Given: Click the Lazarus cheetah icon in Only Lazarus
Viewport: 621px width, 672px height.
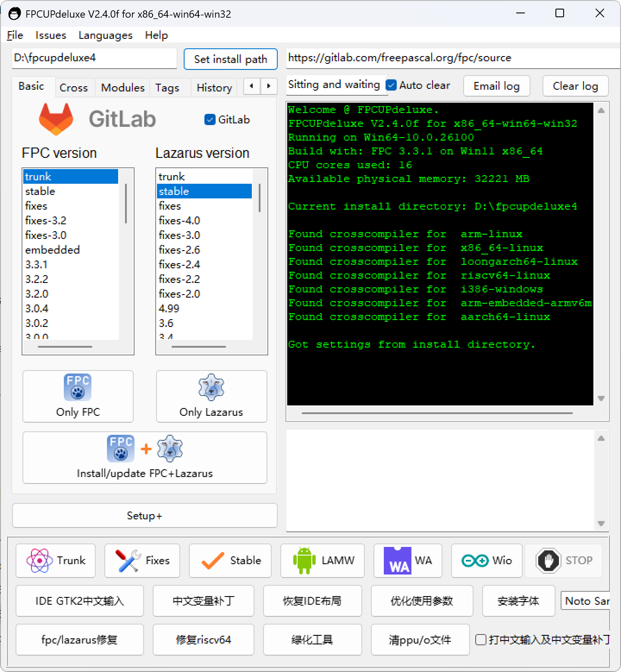Looking at the screenshot, I should point(211,387).
